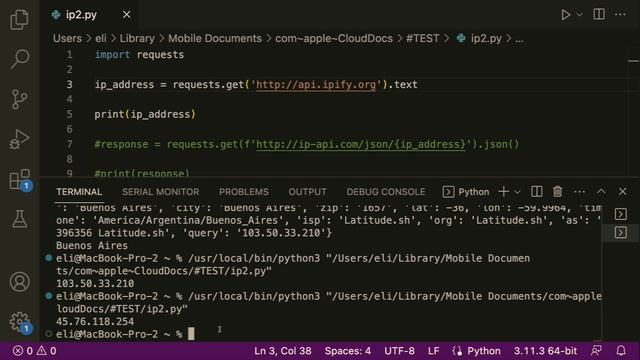The image size is (640, 360).
Task: Run the Python file with play button
Action: pos(565,15)
